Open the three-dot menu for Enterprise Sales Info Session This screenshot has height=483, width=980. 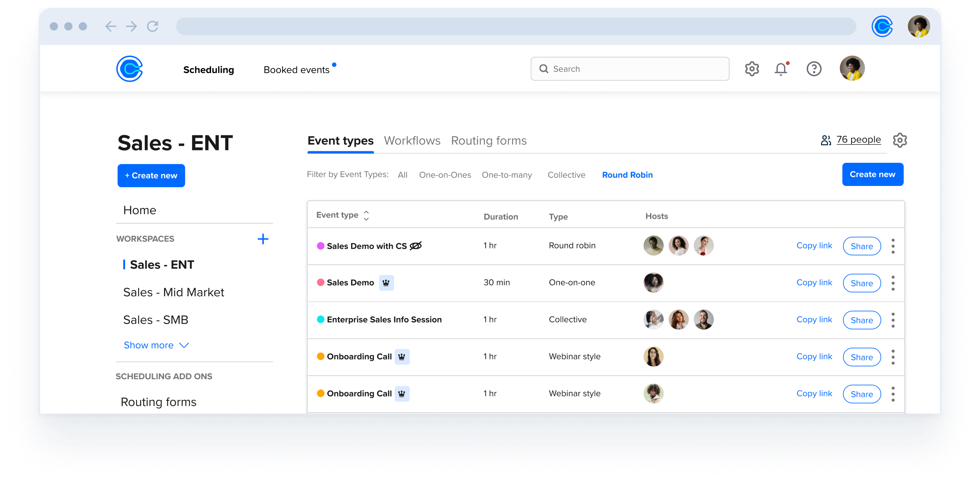893,320
